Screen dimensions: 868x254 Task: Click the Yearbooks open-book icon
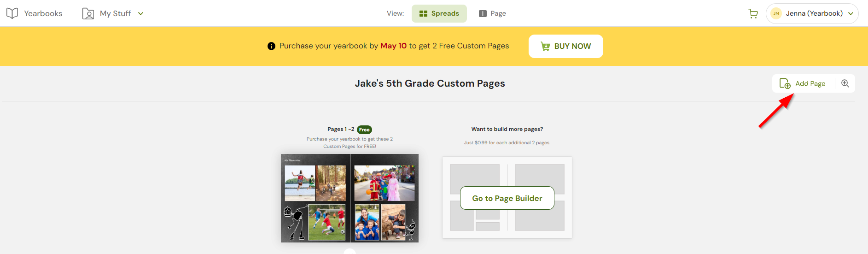pos(12,13)
